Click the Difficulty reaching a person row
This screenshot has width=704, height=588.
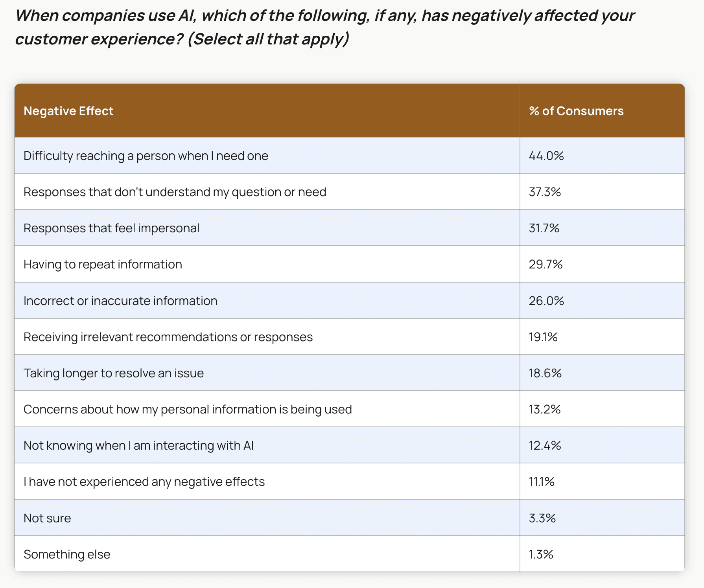(x=350, y=156)
